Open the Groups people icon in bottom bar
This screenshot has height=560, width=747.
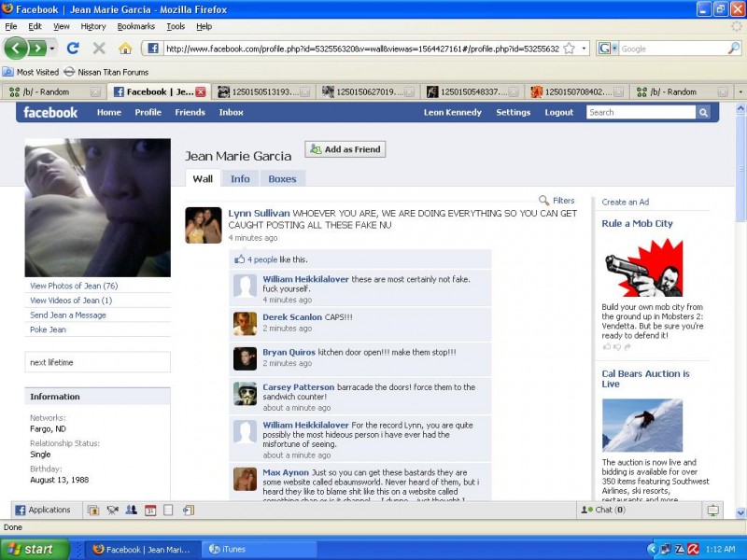click(x=131, y=510)
